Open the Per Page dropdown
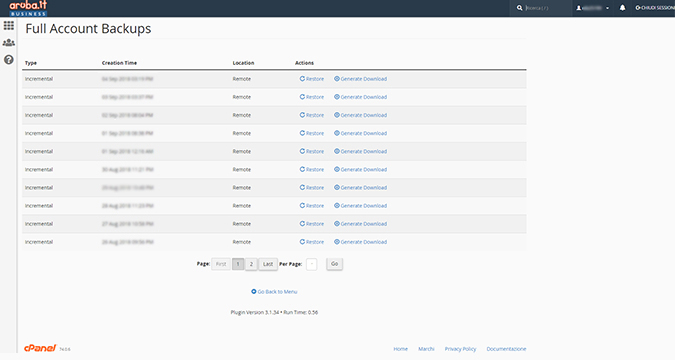The width and height of the screenshot is (675, 360). 312,264
